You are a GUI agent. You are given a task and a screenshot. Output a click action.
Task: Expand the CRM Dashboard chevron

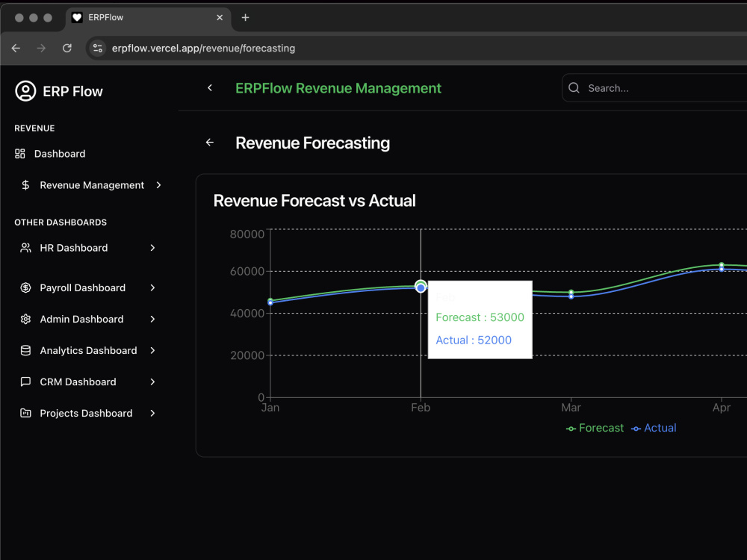coord(152,382)
